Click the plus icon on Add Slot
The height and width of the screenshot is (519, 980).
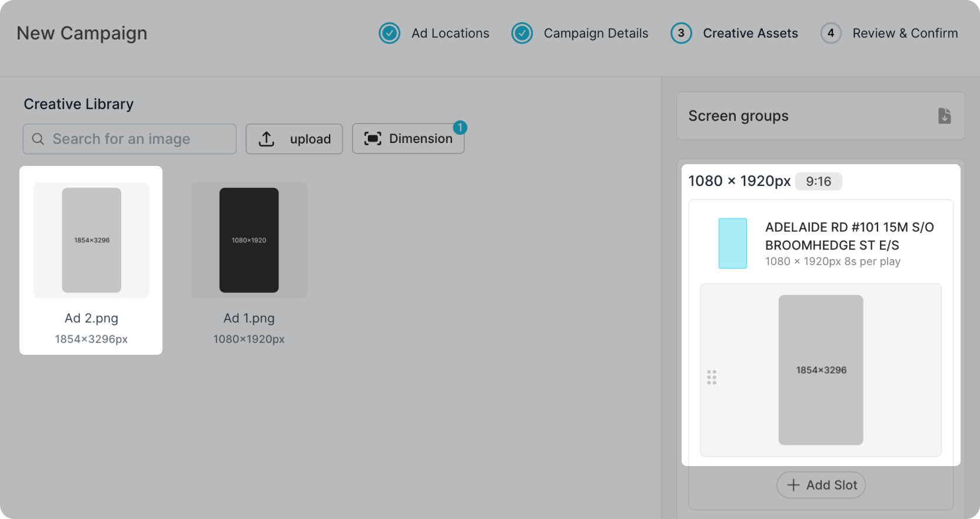tap(793, 485)
